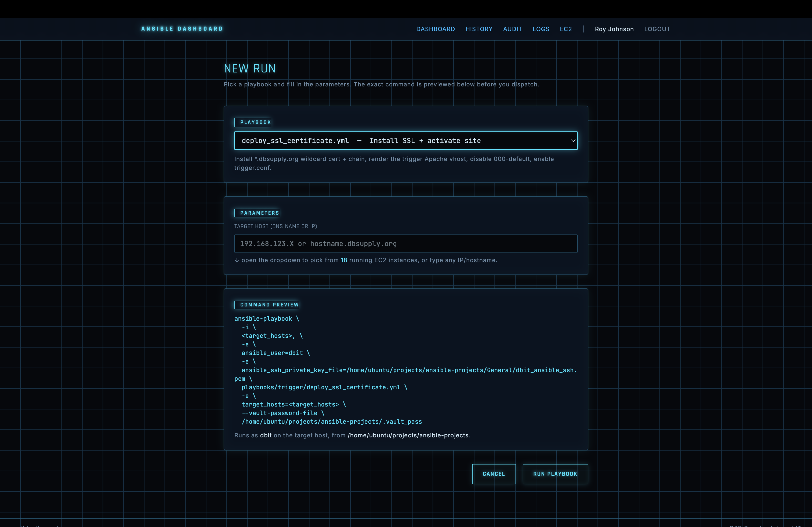Viewport: 812px width, 527px height.
Task: Click the Target Host field label
Action: [276, 226]
